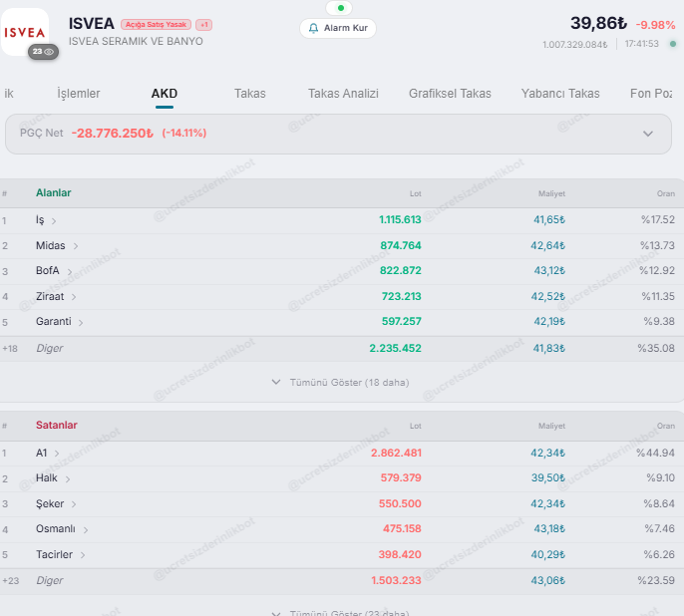Image resolution: width=684 pixels, height=616 pixels.
Task: Click the daily change -9.98%
Action: (655, 25)
